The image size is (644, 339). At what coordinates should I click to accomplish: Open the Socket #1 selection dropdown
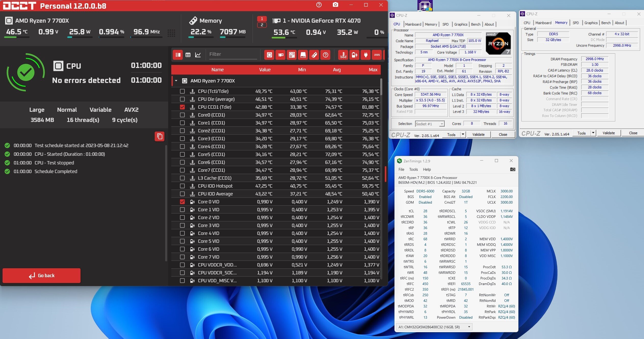[x=430, y=124]
